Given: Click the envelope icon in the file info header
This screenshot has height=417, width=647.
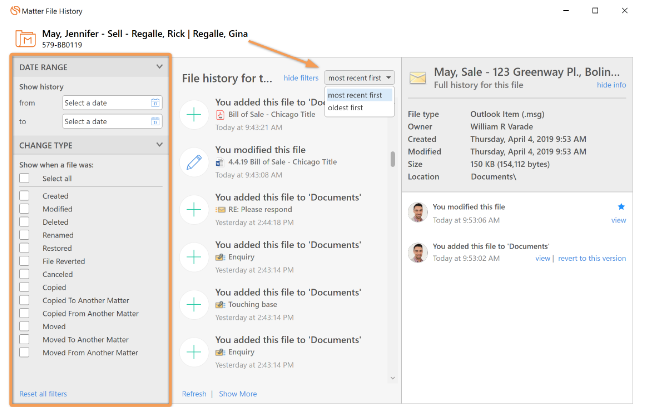Looking at the screenshot, I should click(418, 78).
